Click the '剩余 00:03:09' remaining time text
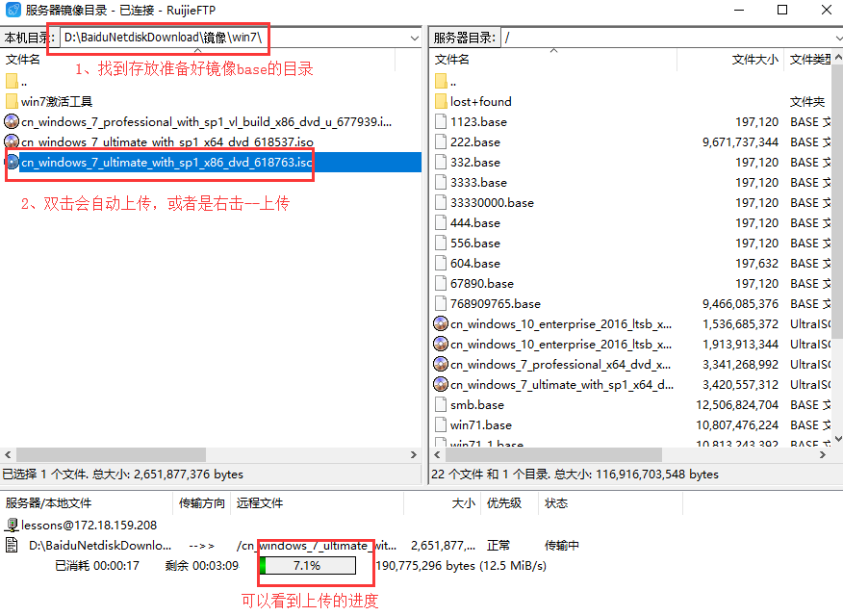The image size is (843, 616). tap(202, 566)
